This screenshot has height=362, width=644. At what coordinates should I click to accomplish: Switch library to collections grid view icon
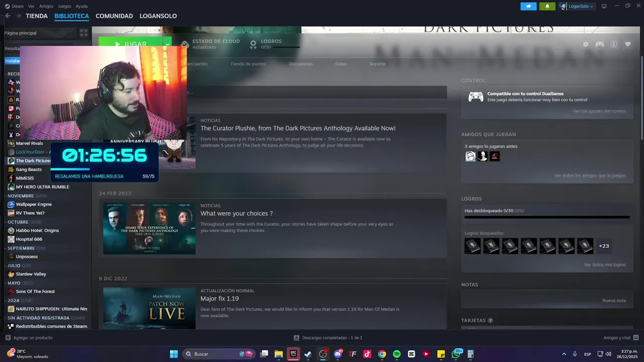(x=84, y=33)
